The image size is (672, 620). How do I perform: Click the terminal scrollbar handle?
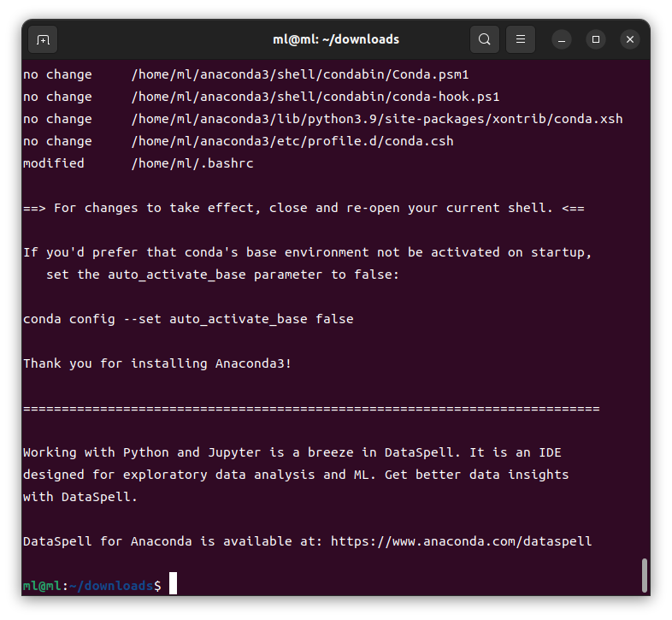pos(644,575)
